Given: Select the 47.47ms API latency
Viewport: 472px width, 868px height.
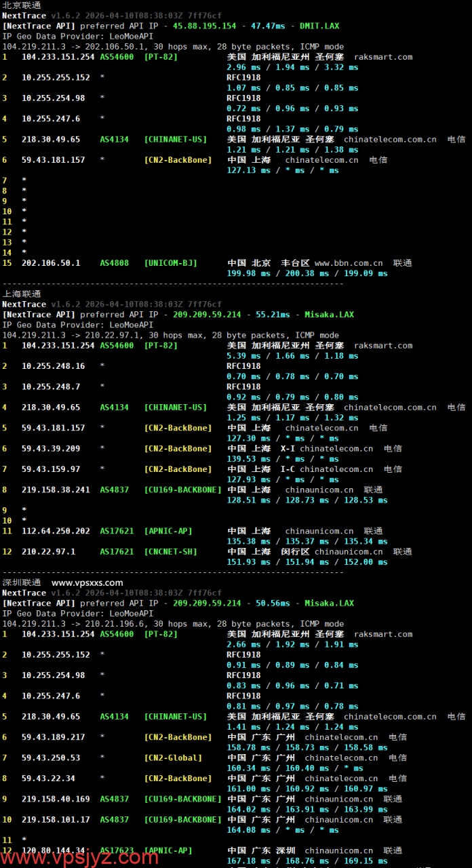Looking at the screenshot, I should pyautogui.click(x=268, y=26).
